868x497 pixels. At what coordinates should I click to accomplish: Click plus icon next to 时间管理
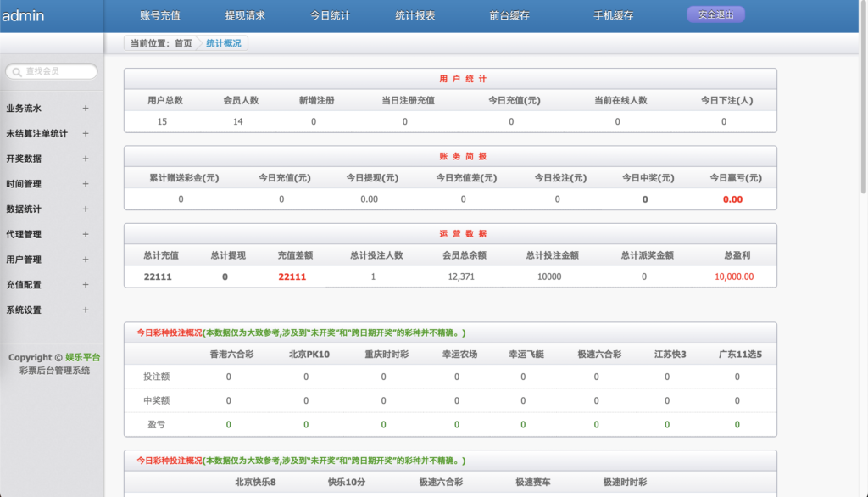click(x=85, y=184)
